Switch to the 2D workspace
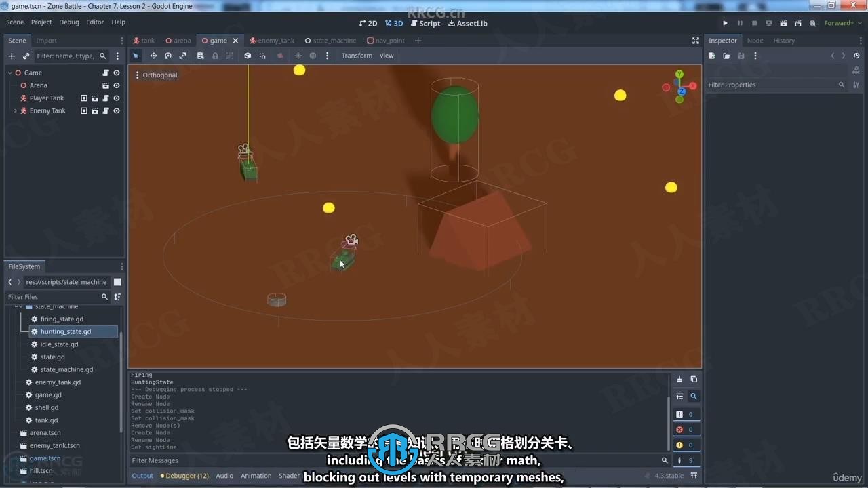Viewport: 868px width, 488px height. tap(368, 23)
